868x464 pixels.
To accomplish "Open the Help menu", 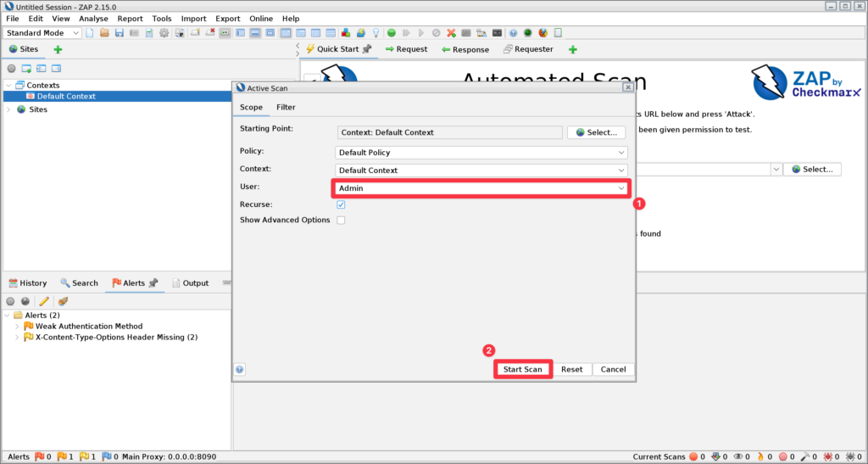I will point(291,19).
